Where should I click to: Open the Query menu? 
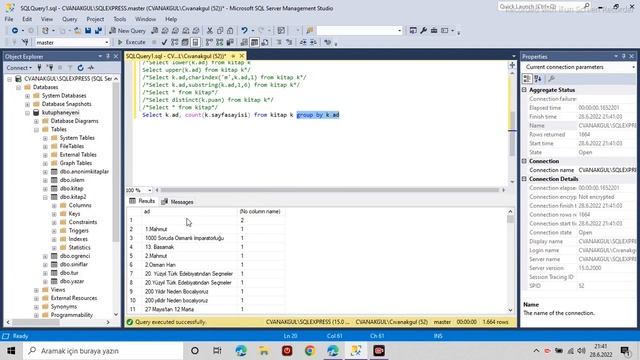(69, 19)
